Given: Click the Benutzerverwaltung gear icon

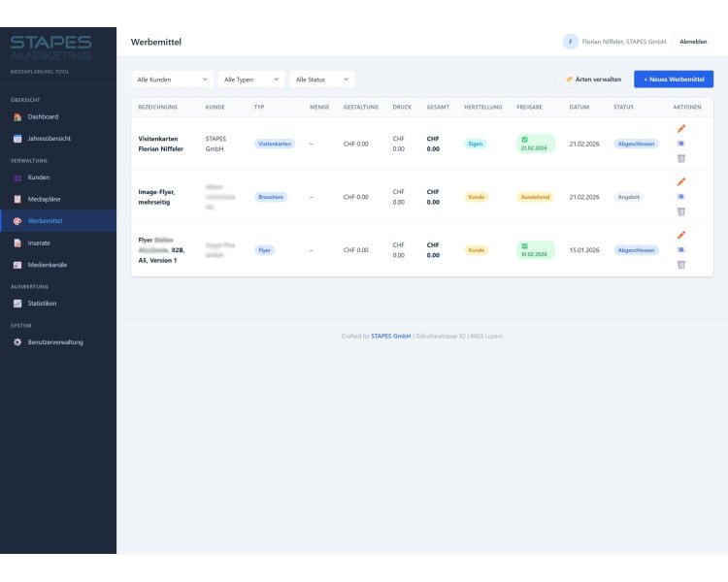Looking at the screenshot, I should pyautogui.click(x=17, y=342).
